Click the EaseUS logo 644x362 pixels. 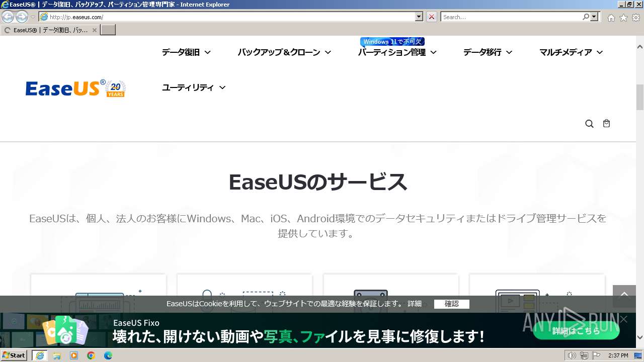[x=75, y=88]
